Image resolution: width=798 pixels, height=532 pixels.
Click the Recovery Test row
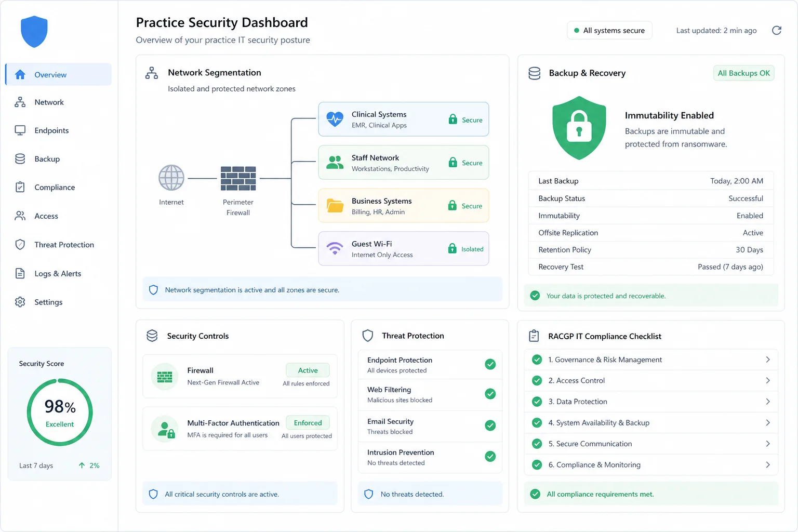point(651,267)
